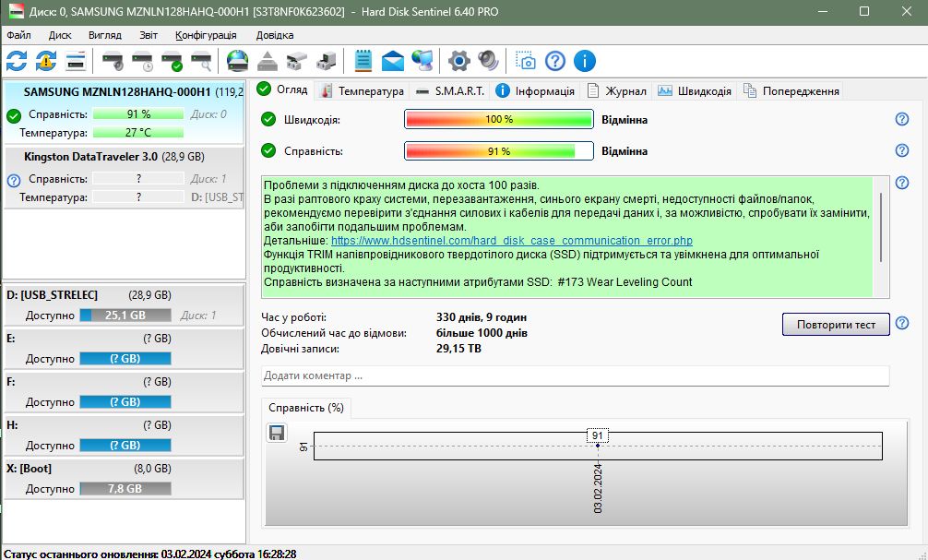Switch to the Швидкодія tab
The height and width of the screenshot is (560, 928).
tap(695, 91)
